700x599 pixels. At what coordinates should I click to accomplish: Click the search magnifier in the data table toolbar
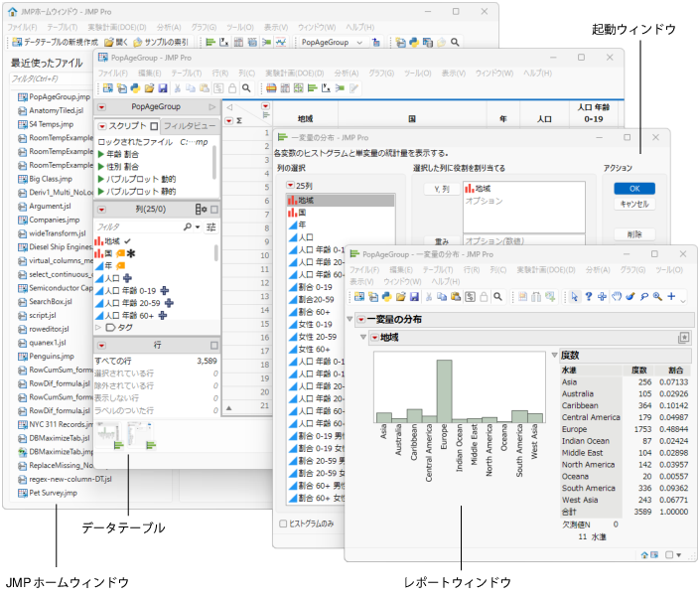(x=246, y=88)
